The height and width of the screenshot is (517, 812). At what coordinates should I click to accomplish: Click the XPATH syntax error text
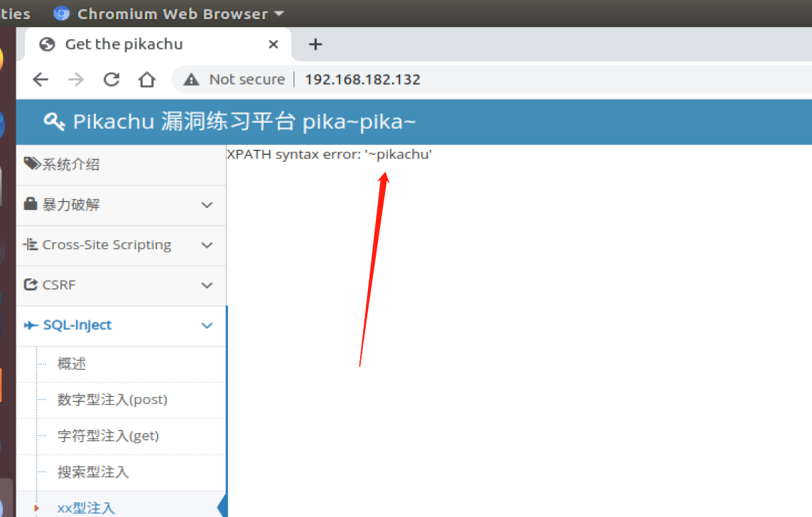point(330,154)
